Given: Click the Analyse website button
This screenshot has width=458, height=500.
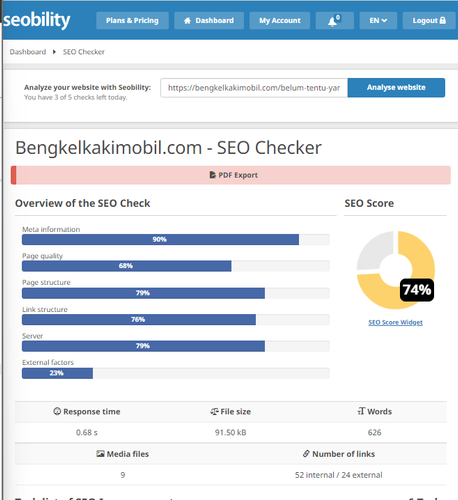Looking at the screenshot, I should pos(396,88).
